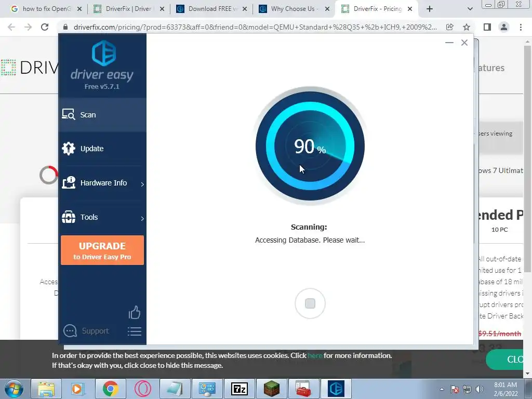Share this page icon in address bar
This screenshot has height=399, width=532.
click(x=450, y=27)
